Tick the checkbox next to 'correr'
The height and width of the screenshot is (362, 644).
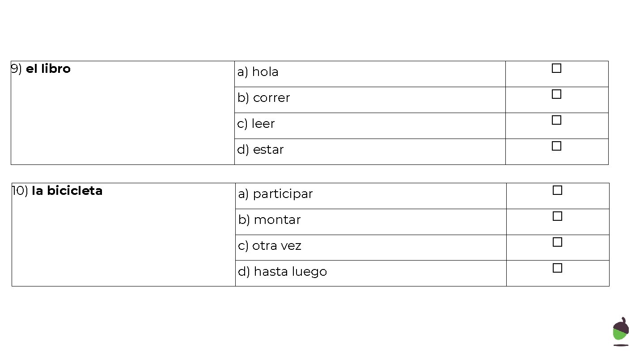[x=556, y=94]
